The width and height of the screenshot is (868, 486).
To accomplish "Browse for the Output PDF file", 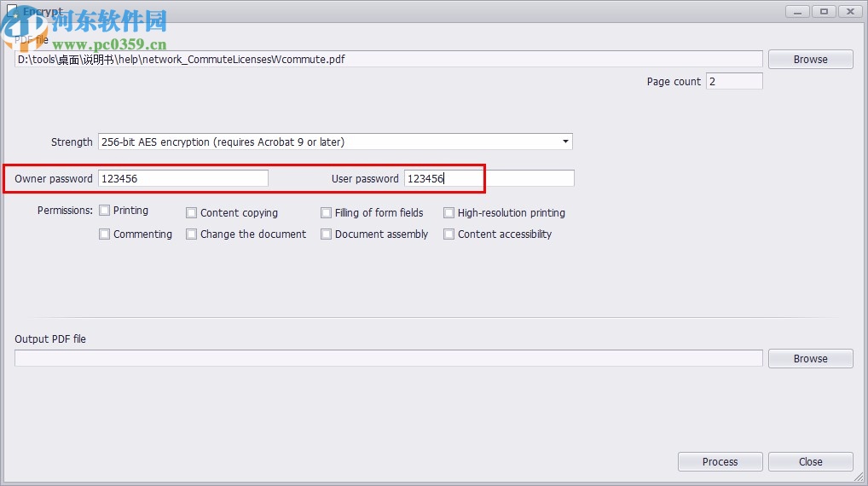I will (810, 359).
